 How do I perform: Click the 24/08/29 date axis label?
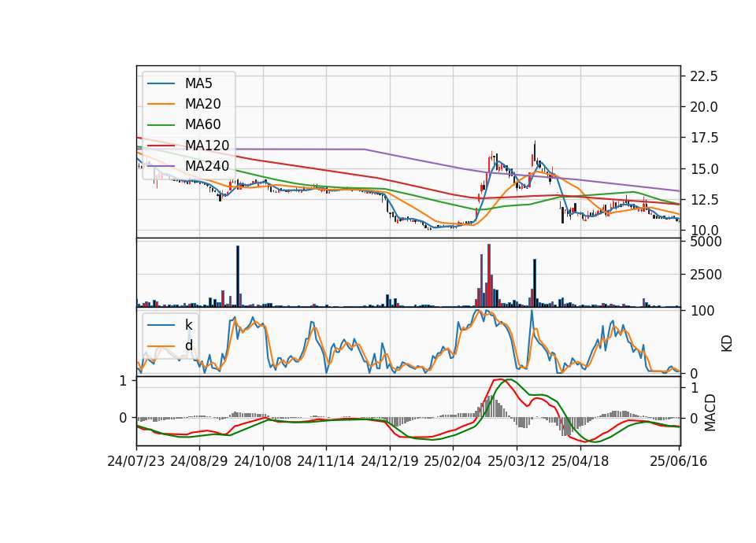199,461
